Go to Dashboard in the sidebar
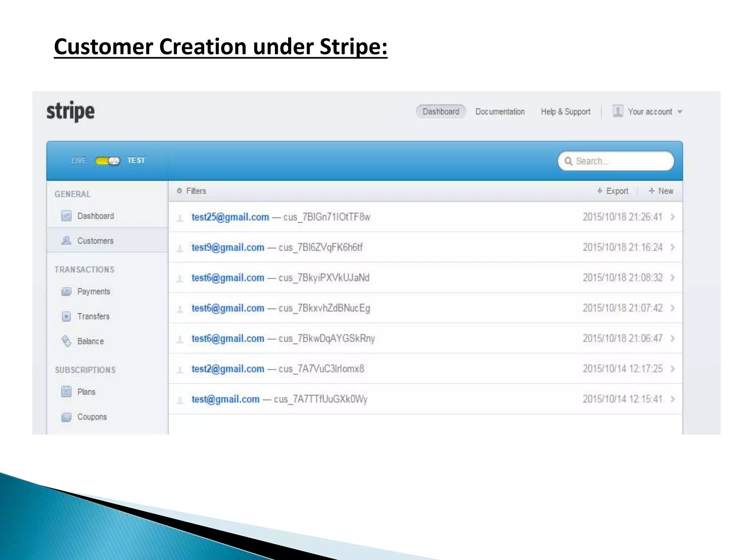 coord(108,216)
